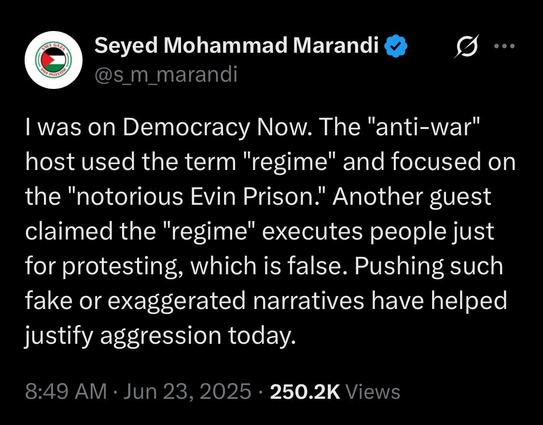The width and height of the screenshot is (543, 425).
Task: Click the @s_m_marandi handle
Action: tap(166, 75)
